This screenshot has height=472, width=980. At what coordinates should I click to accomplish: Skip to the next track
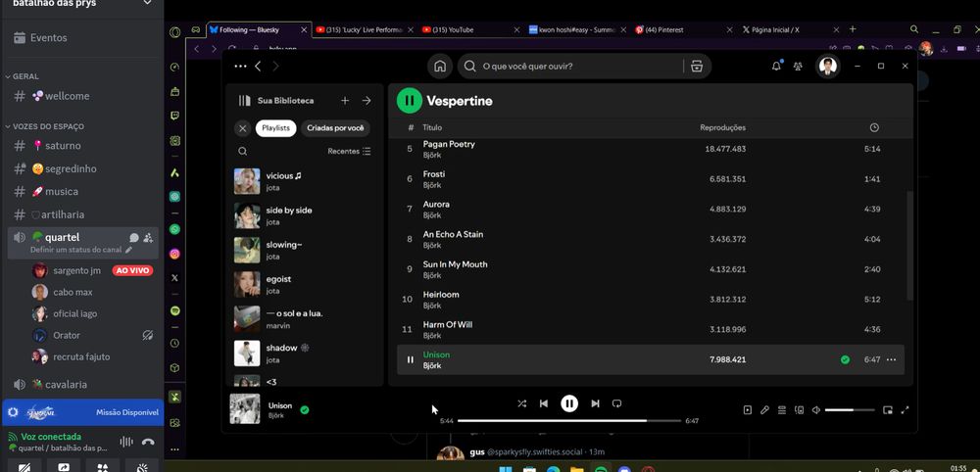pos(595,404)
